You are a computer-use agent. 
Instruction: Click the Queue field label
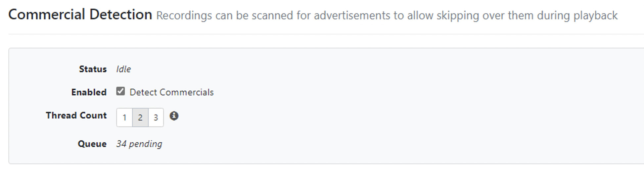click(92, 144)
